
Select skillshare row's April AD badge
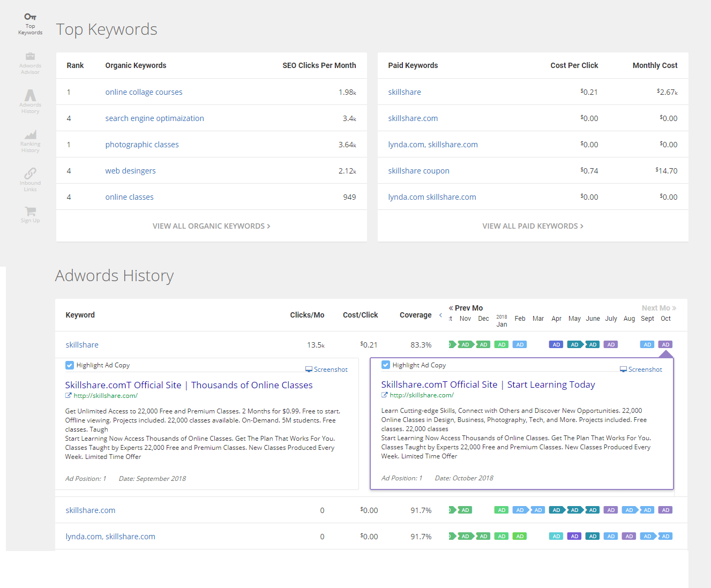pos(556,344)
